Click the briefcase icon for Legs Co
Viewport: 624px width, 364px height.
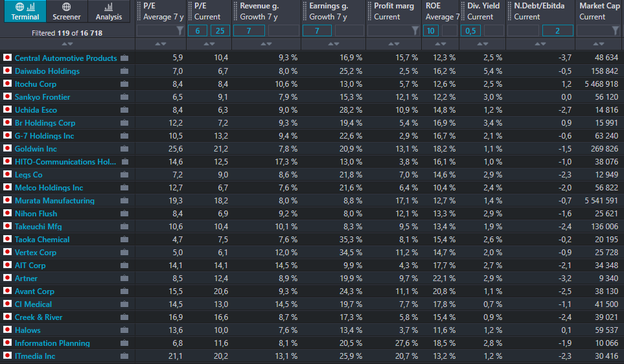click(x=124, y=175)
